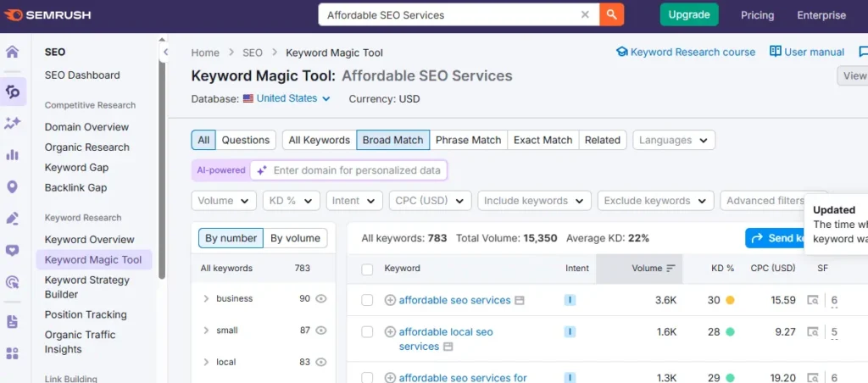Open the heart chat icon in left rail
Viewport: 868px width, 383px height.
(12, 251)
